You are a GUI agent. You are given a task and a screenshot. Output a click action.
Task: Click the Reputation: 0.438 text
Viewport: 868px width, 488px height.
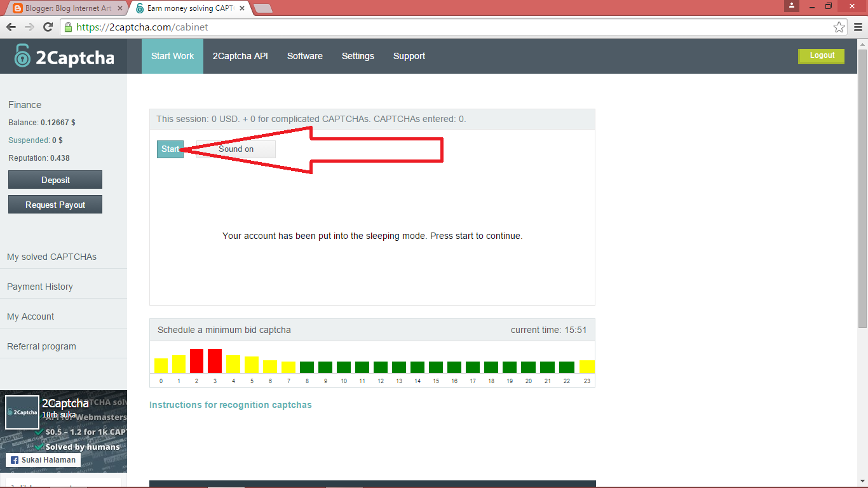pyautogui.click(x=39, y=158)
